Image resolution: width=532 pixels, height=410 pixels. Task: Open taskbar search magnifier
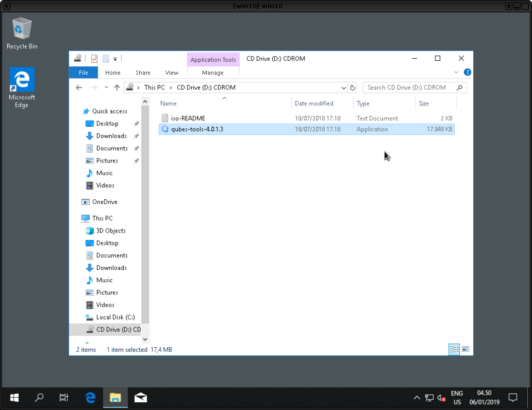tap(39, 398)
